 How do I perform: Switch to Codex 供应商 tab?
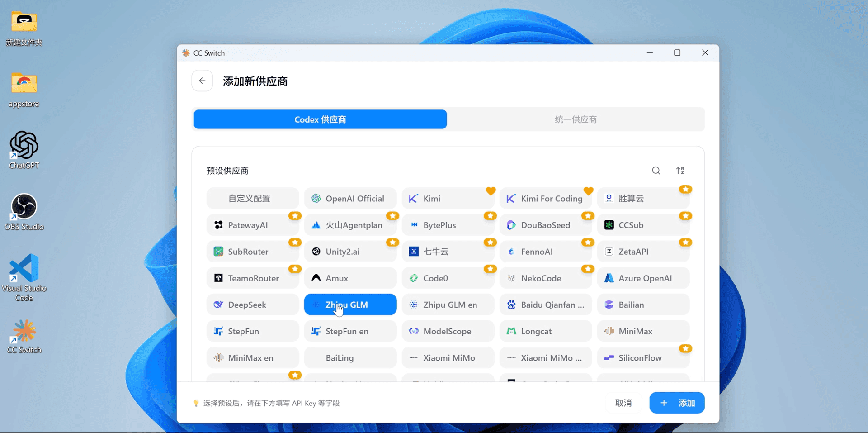(x=320, y=119)
